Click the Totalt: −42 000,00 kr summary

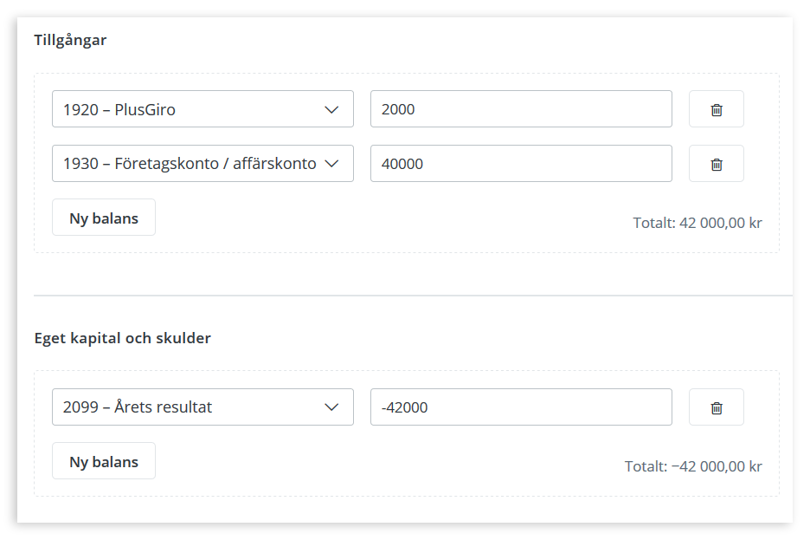693,466
